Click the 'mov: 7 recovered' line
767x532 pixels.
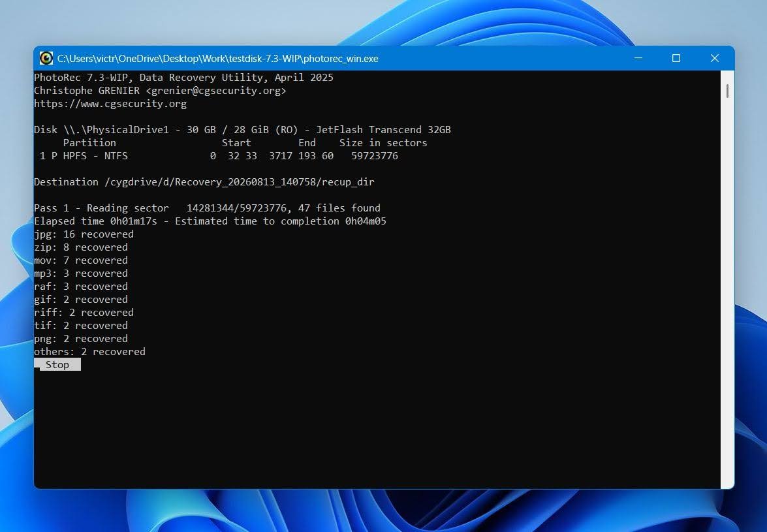[81, 260]
